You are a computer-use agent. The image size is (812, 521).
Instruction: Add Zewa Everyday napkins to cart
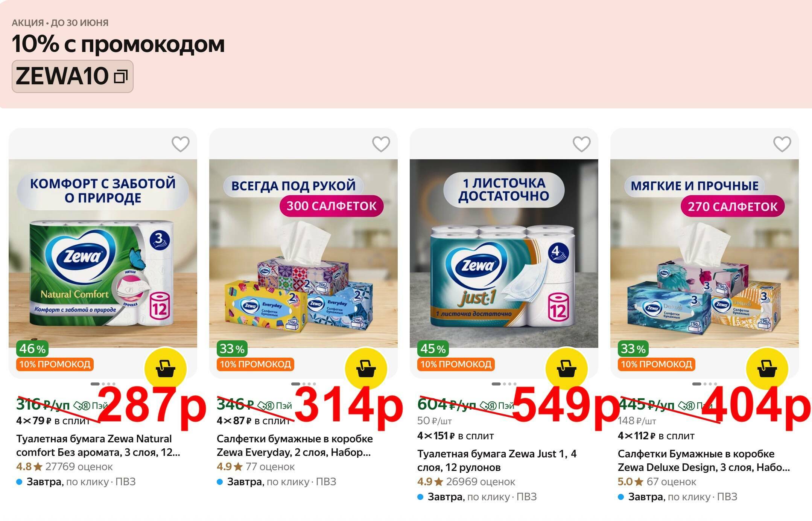coord(366,369)
